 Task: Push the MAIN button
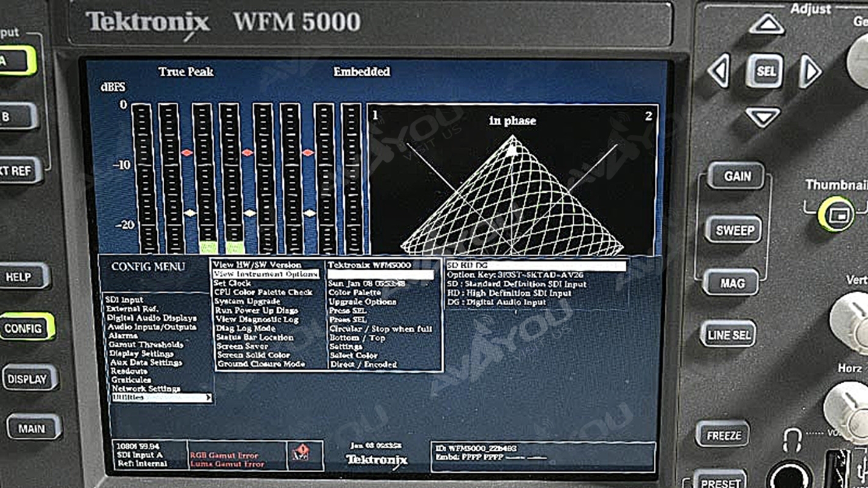click(34, 428)
